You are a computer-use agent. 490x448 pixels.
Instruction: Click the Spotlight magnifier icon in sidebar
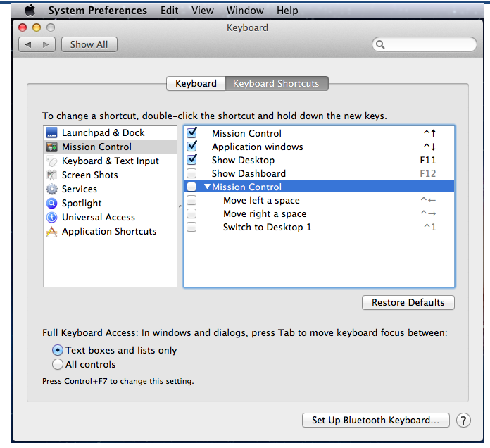coord(52,203)
